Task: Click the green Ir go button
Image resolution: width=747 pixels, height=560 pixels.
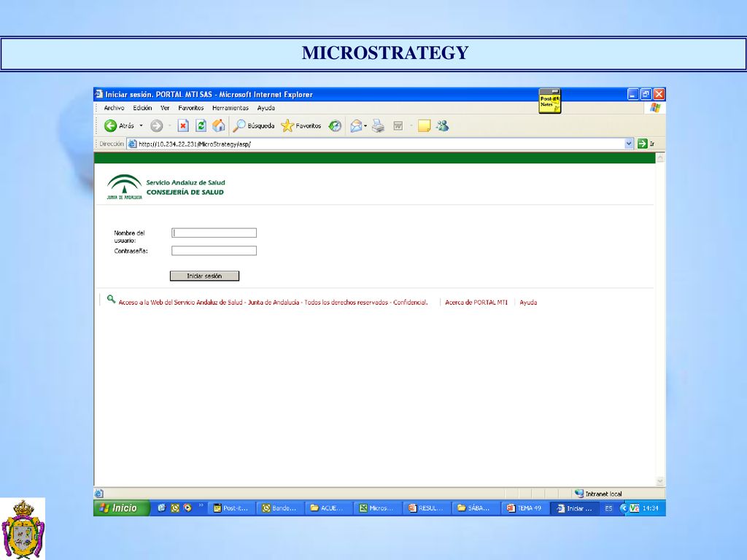Action: [x=646, y=144]
